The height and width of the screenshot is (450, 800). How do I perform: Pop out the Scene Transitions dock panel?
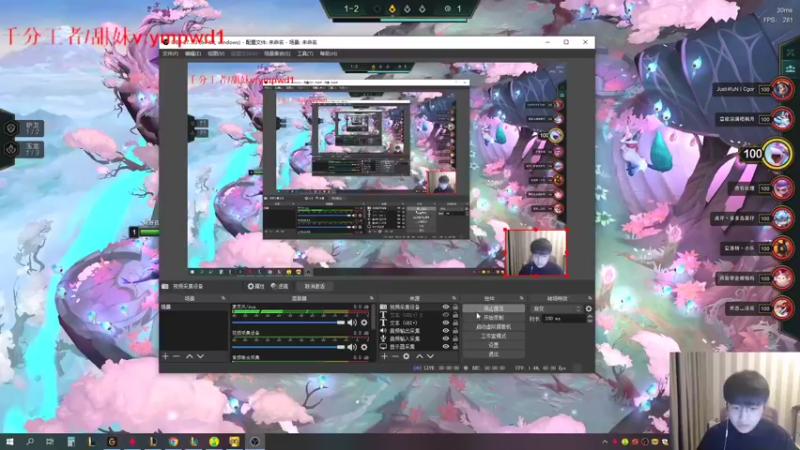pyautogui.click(x=589, y=298)
